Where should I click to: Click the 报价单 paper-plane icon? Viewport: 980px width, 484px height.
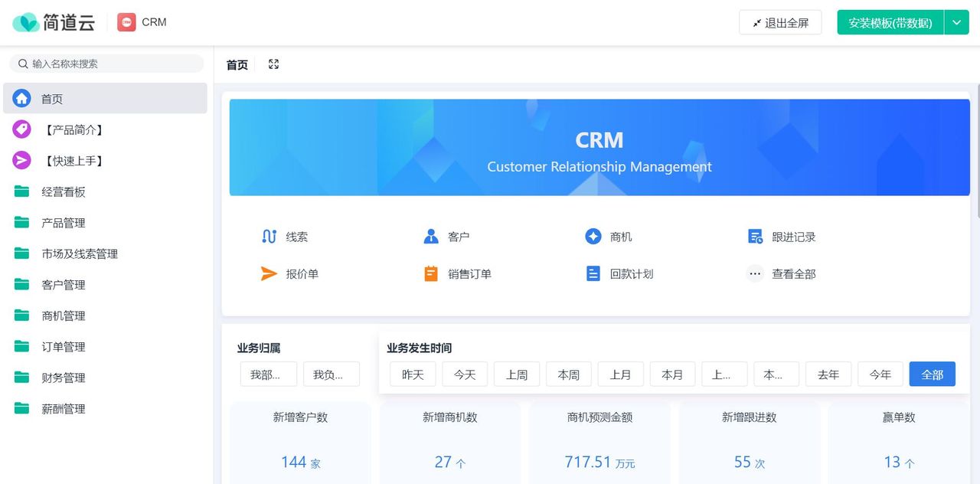tap(268, 273)
